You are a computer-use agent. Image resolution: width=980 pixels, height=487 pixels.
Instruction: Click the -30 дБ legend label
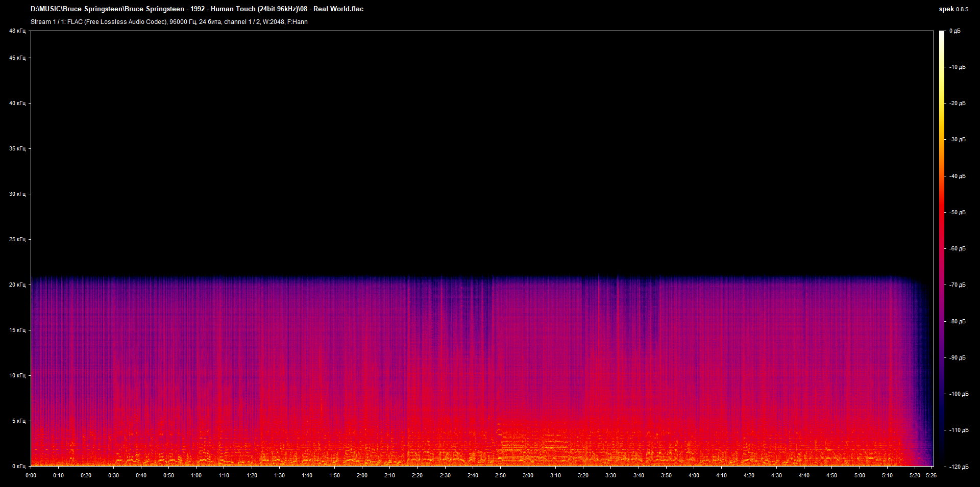pos(958,140)
